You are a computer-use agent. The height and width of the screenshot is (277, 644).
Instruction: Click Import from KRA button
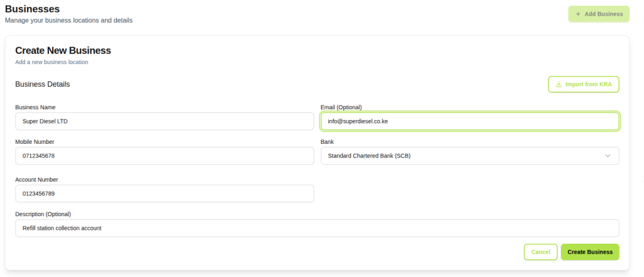click(x=583, y=84)
